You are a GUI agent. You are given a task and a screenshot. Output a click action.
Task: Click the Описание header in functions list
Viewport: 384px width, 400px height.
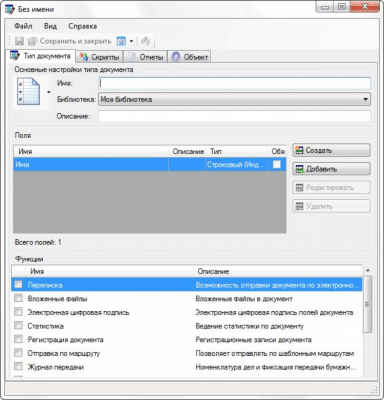click(278, 271)
